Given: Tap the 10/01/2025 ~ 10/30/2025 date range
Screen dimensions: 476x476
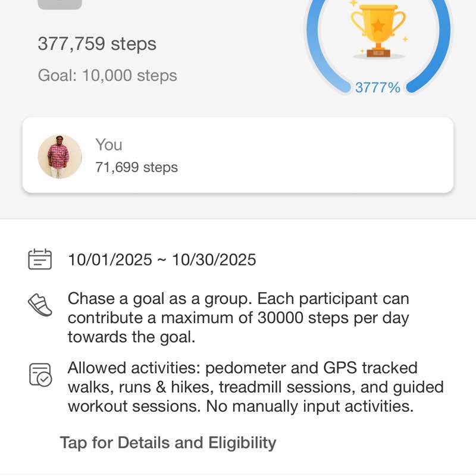Looking at the screenshot, I should (x=162, y=260).
